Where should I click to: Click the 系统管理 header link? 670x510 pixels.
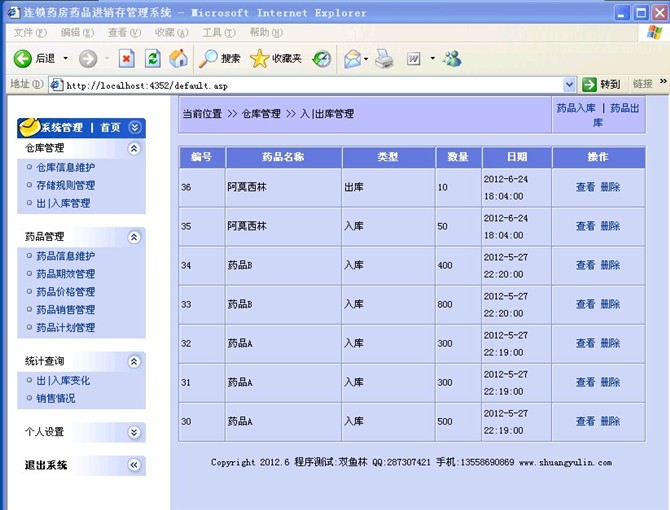(62, 127)
